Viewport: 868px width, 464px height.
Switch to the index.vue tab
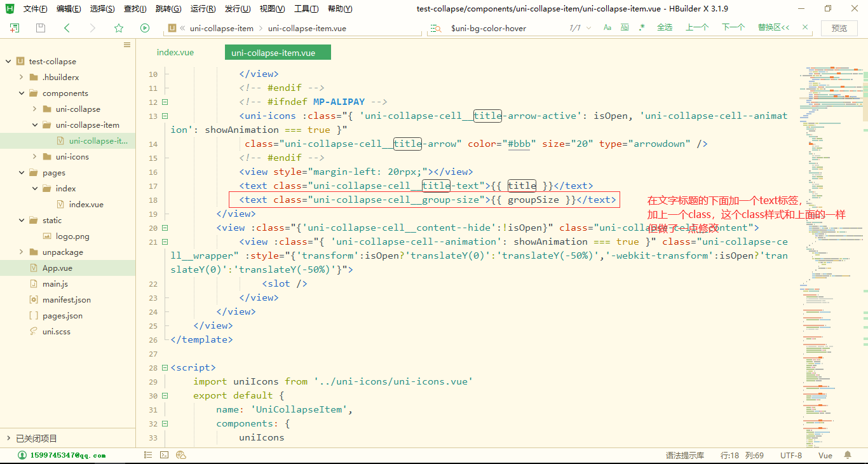(175, 52)
